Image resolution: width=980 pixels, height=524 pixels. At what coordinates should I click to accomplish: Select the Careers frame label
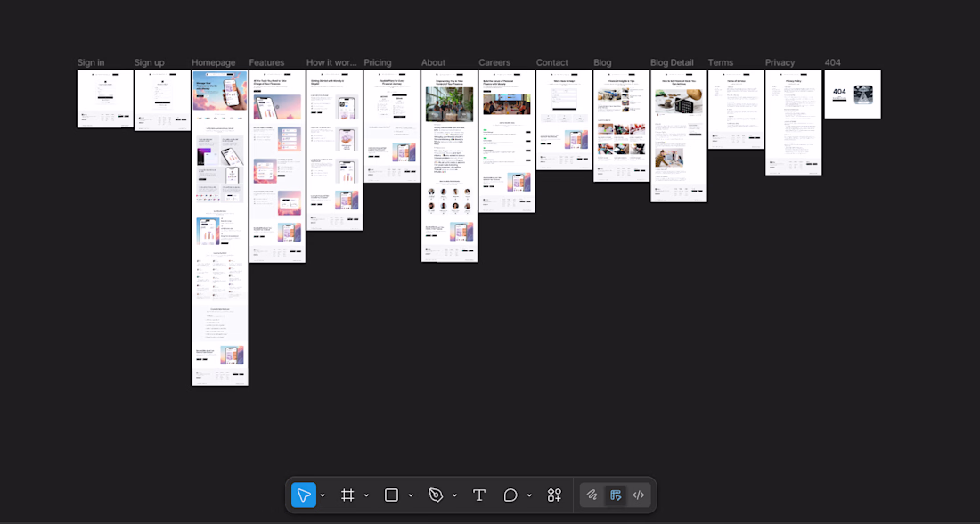point(494,62)
